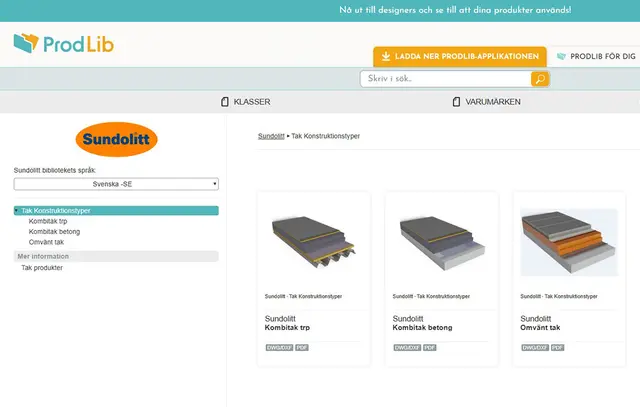640x407 pixels.
Task: Click DWG/DXF badge under Kombitak trp
Action: (279, 348)
